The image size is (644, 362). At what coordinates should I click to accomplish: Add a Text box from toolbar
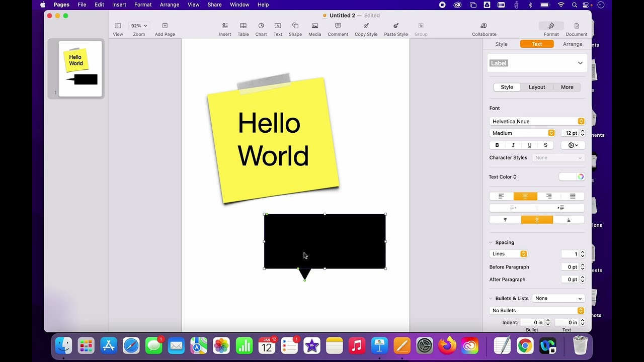(278, 29)
